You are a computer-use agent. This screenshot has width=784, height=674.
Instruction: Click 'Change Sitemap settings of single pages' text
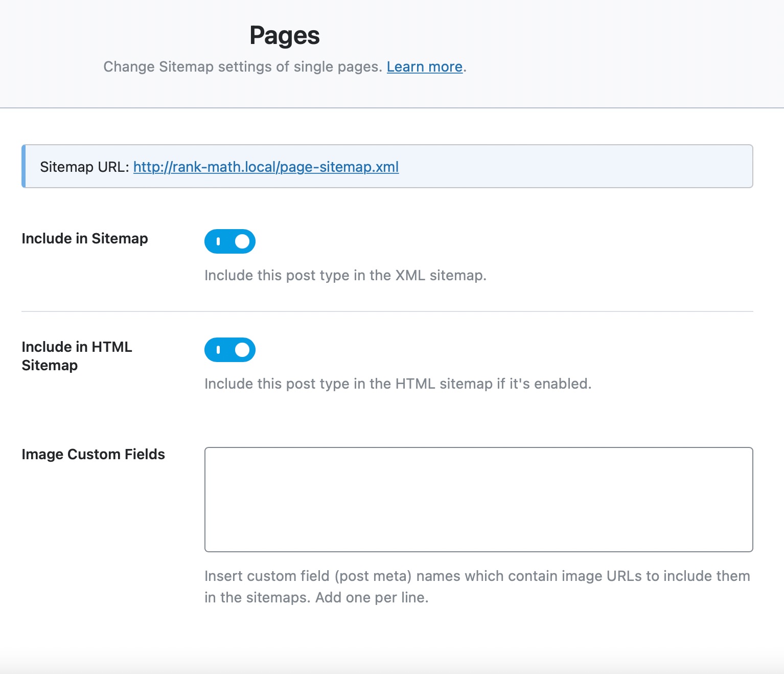243,67
